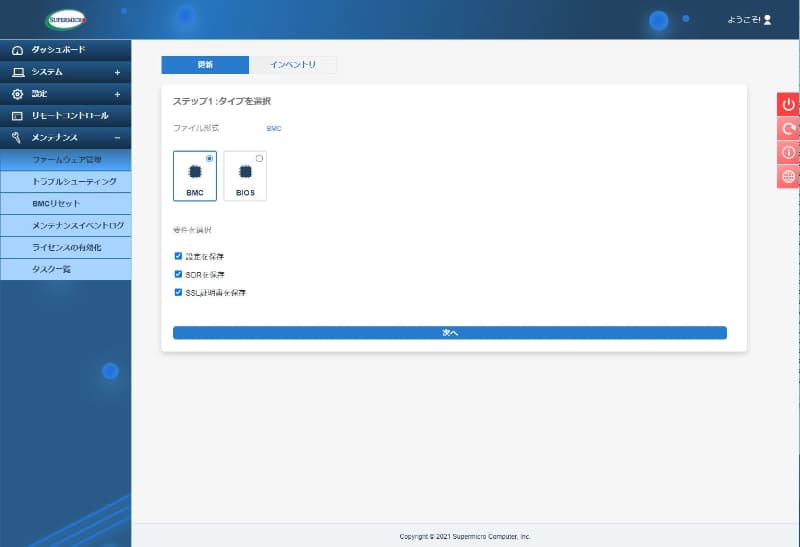
Task: Open ダッシュボード menu item
Action: click(65, 50)
